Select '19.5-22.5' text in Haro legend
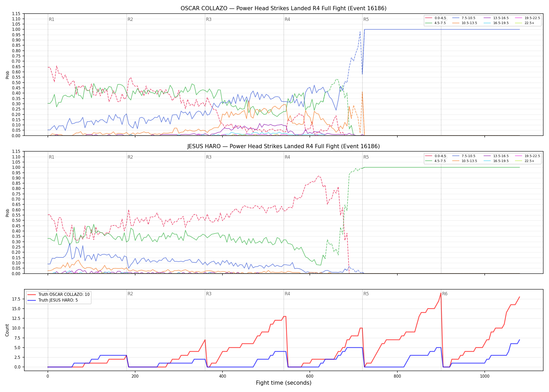This screenshot has height=392, width=549. point(532,156)
